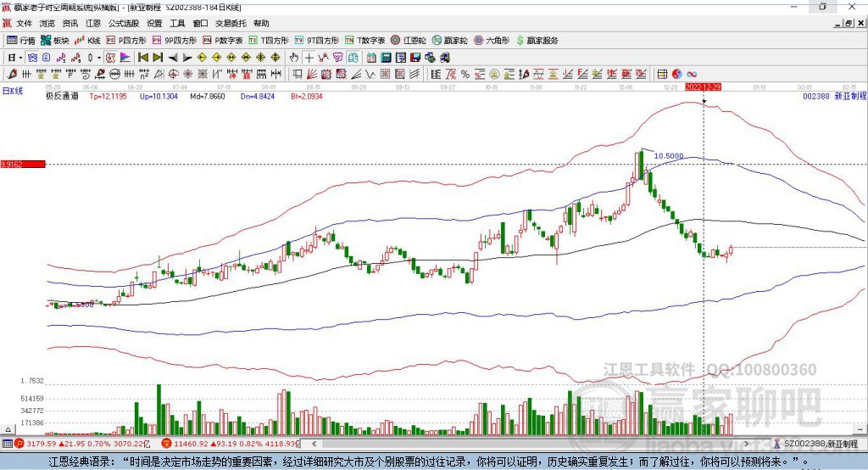Select the red fan lines tool

tap(312, 74)
